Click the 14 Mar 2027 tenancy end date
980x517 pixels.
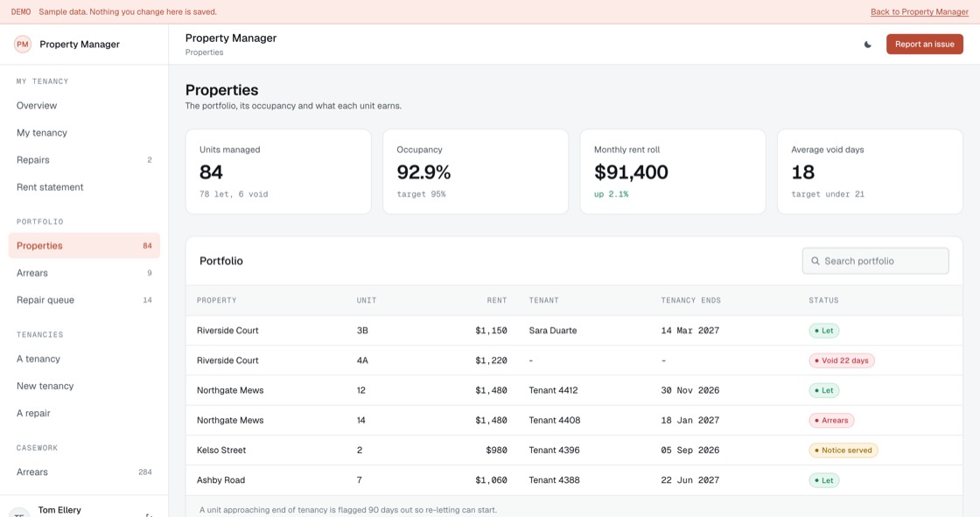tap(690, 331)
